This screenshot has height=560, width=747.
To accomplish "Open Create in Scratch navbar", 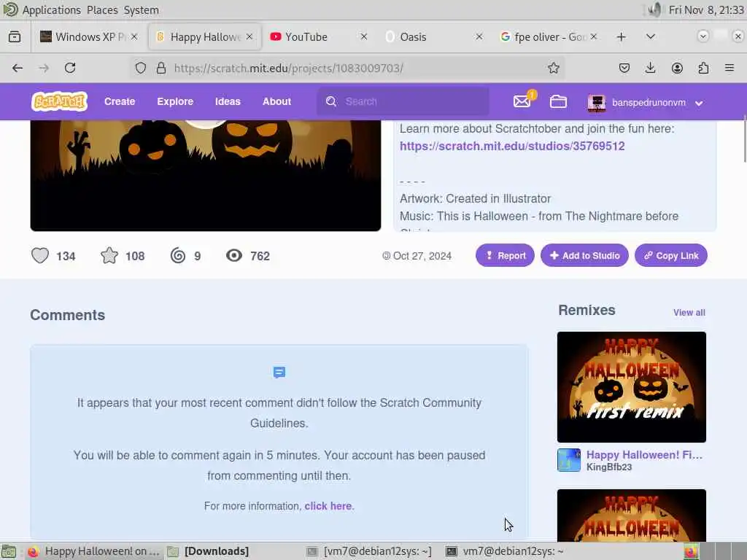I will [120, 101].
